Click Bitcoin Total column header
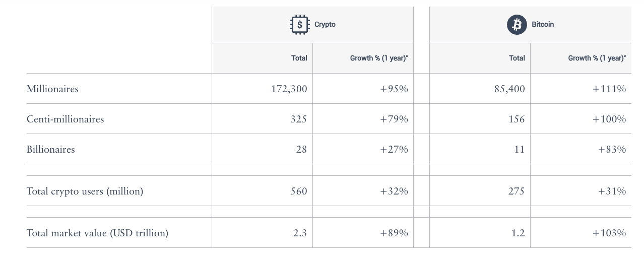 point(517,58)
